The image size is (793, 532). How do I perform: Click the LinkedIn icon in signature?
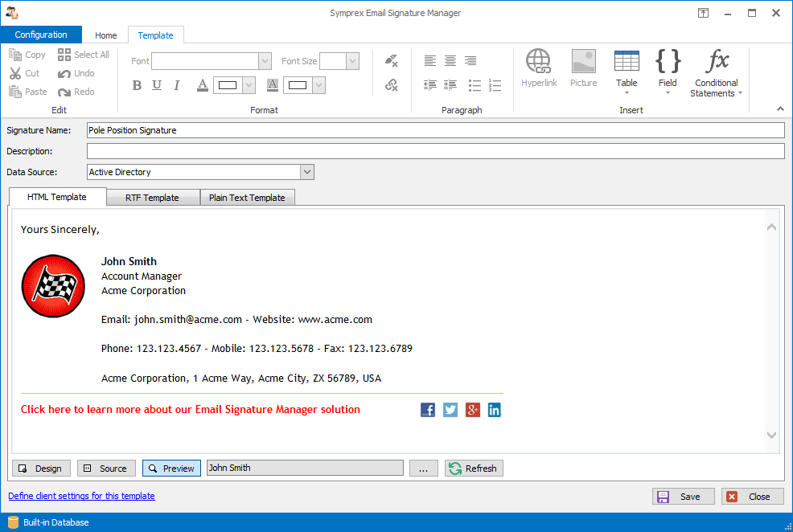coord(494,410)
